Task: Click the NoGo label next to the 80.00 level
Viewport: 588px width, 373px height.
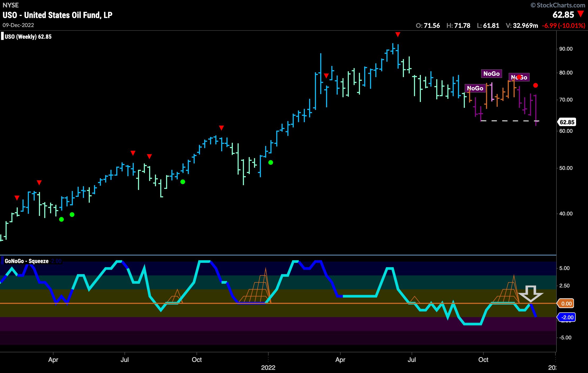Action: (x=491, y=74)
